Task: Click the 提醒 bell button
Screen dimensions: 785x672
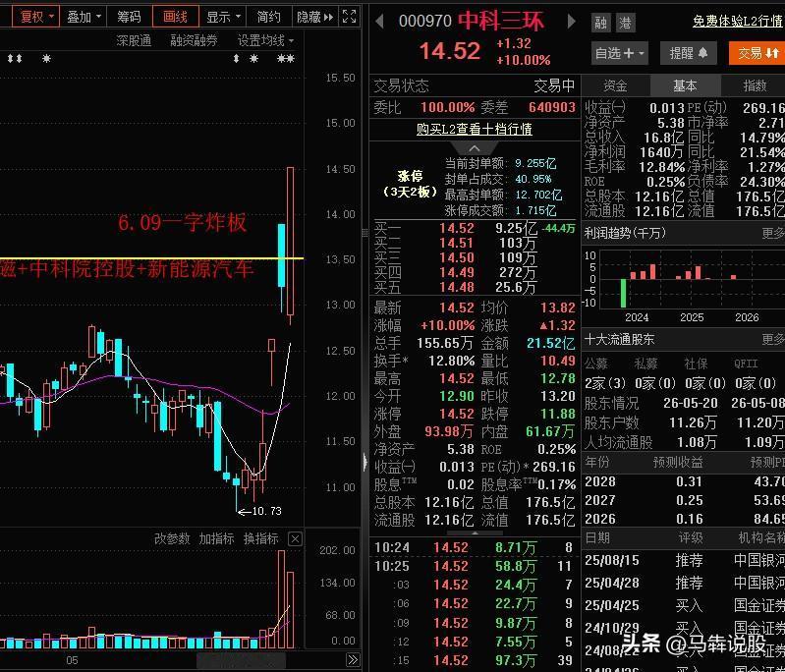Action: pyautogui.click(x=689, y=53)
